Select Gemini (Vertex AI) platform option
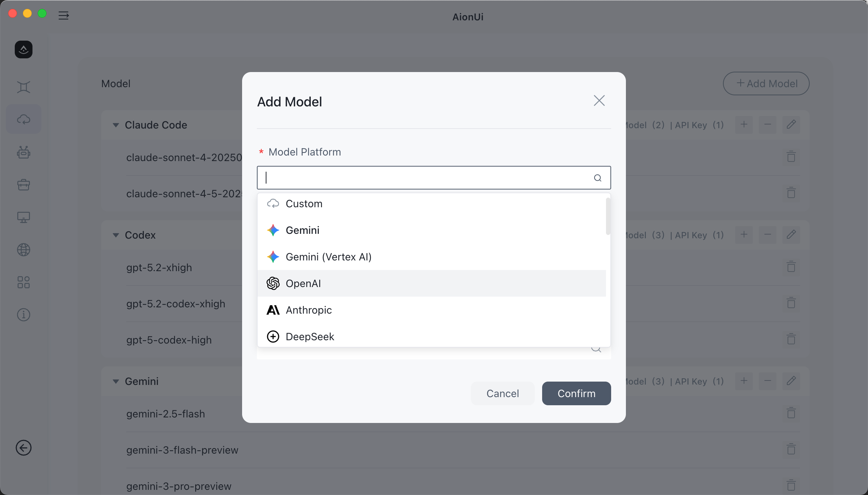Viewport: 868px width, 495px height. tap(432, 257)
